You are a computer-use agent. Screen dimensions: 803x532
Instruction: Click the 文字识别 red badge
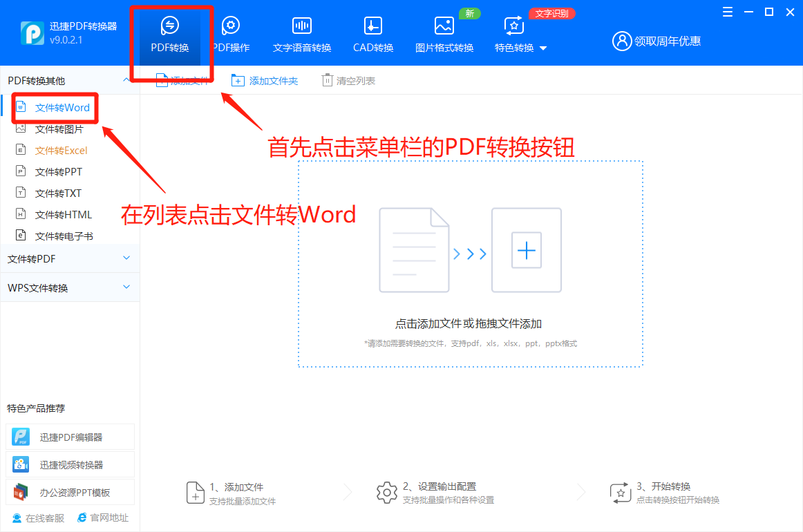point(551,13)
